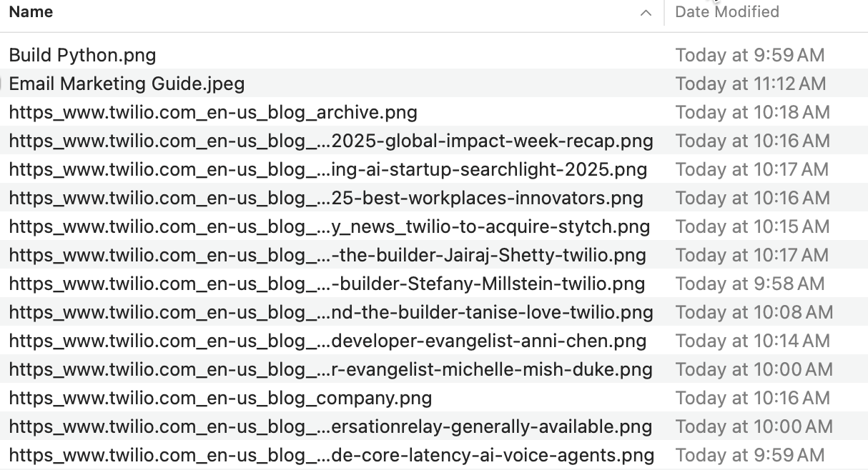Click the Today at 11:12 AM date
The width and height of the screenshot is (868, 470).
tap(750, 84)
